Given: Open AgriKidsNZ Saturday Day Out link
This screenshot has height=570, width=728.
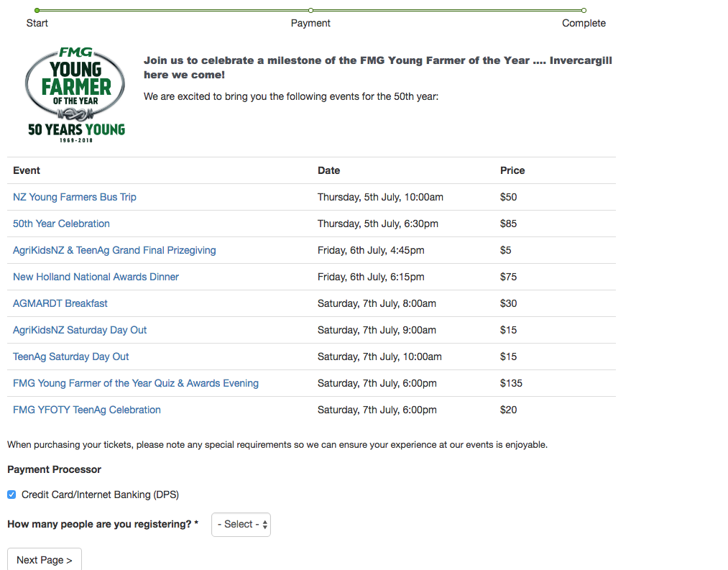Looking at the screenshot, I should pyautogui.click(x=80, y=330).
